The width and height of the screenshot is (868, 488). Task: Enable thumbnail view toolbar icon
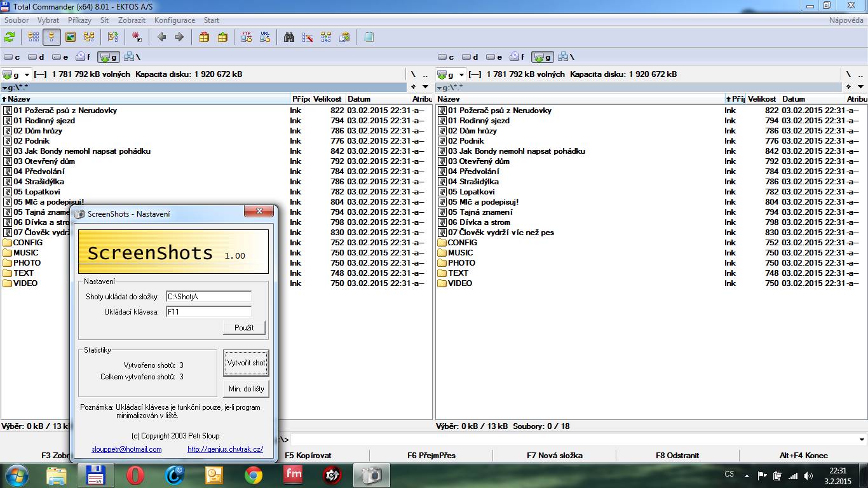click(x=71, y=37)
